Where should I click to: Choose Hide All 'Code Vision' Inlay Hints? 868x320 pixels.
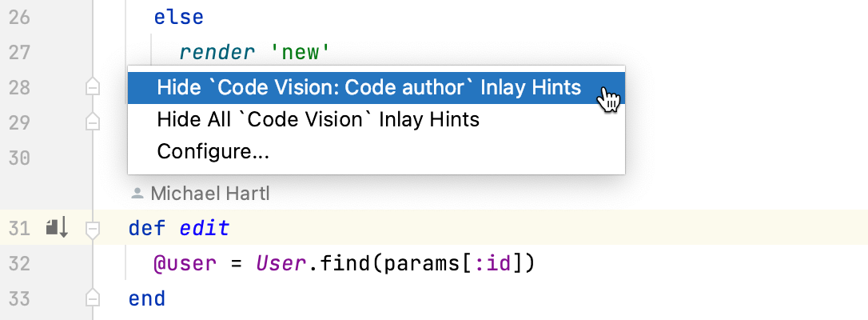pyautogui.click(x=318, y=119)
